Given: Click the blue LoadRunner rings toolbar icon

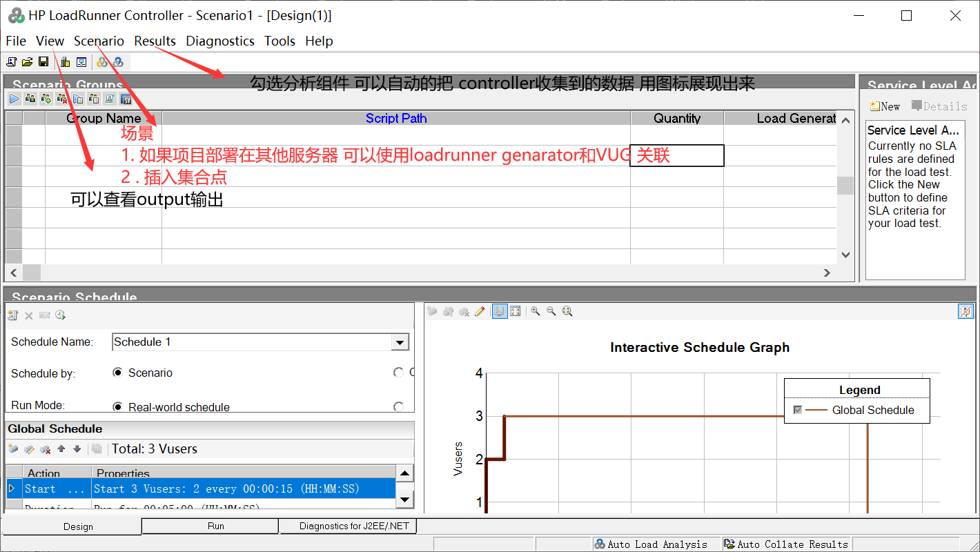Looking at the screenshot, I should pyautogui.click(x=118, y=62).
